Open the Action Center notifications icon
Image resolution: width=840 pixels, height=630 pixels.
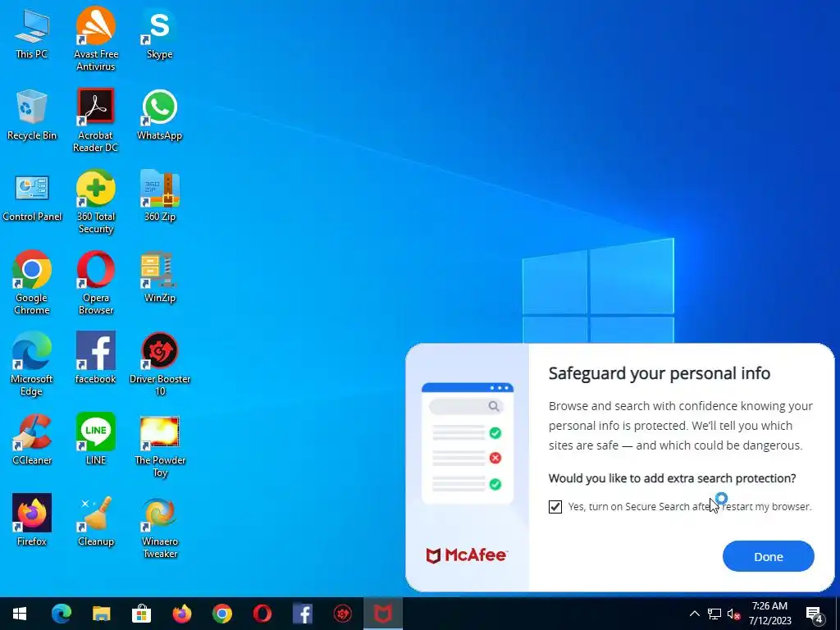point(815,614)
